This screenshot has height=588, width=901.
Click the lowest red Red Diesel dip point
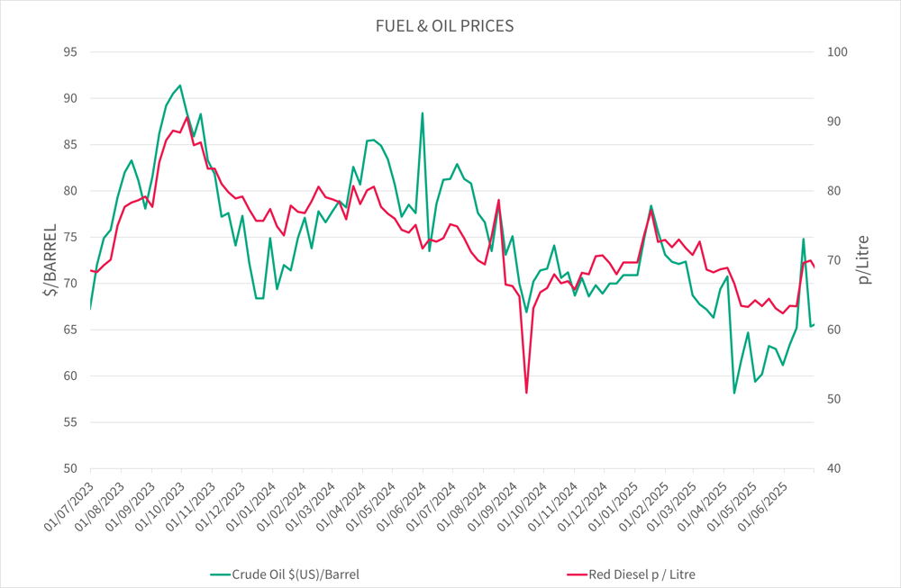[526, 393]
